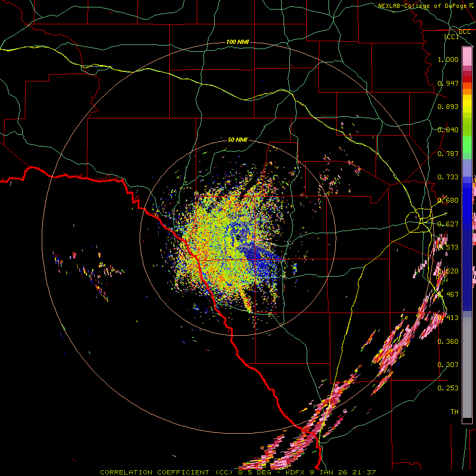Viewport: 476px width, 476px height.
Task: Click the "TH" threshold label
Action: coord(454,412)
